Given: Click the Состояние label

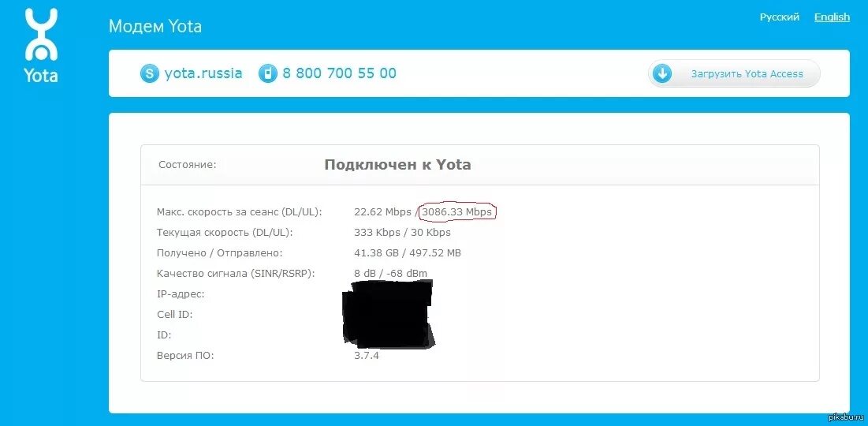Looking at the screenshot, I should [x=187, y=165].
